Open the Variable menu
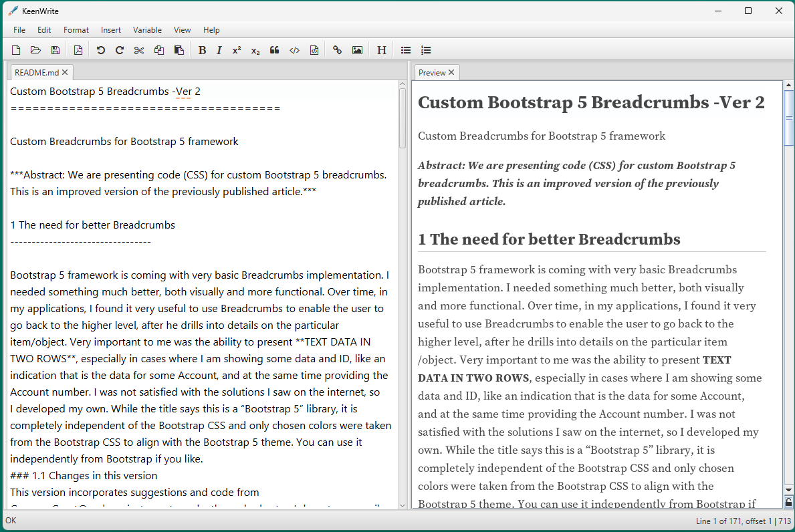This screenshot has width=795, height=532. [147, 30]
